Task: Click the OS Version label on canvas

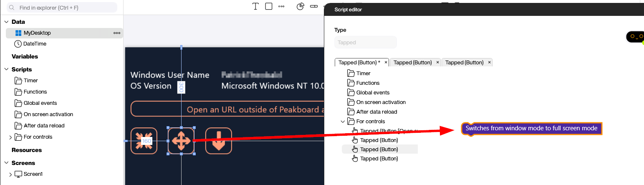Action: point(151,86)
